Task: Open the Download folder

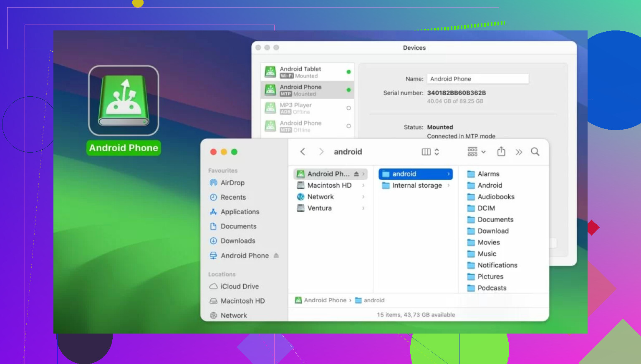Action: coord(488,231)
